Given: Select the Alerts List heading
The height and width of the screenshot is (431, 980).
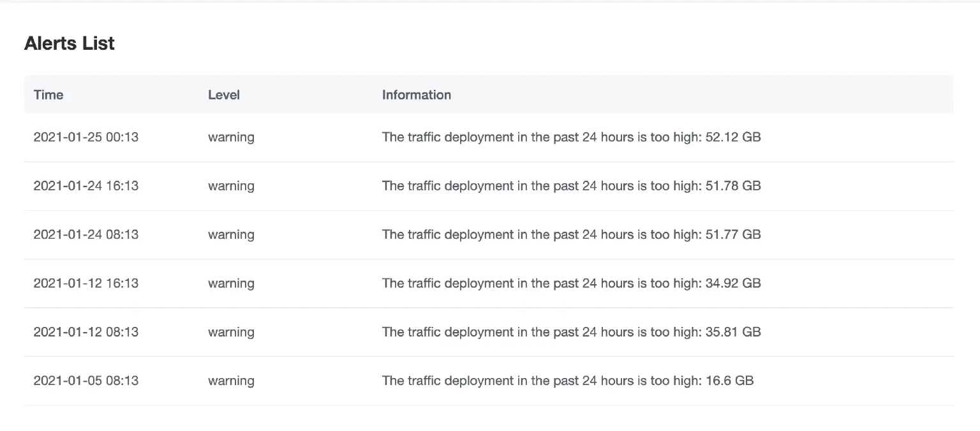Looking at the screenshot, I should 69,43.
